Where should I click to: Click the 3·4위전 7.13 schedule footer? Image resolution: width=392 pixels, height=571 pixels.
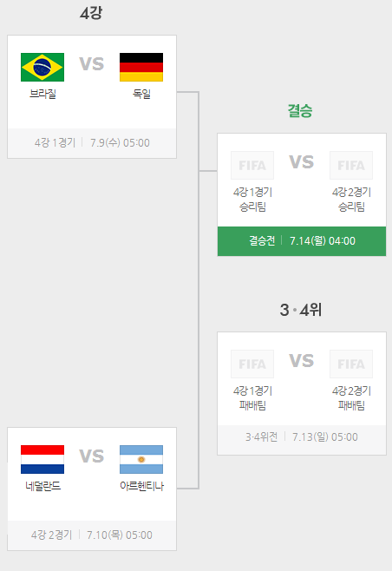coord(302,436)
